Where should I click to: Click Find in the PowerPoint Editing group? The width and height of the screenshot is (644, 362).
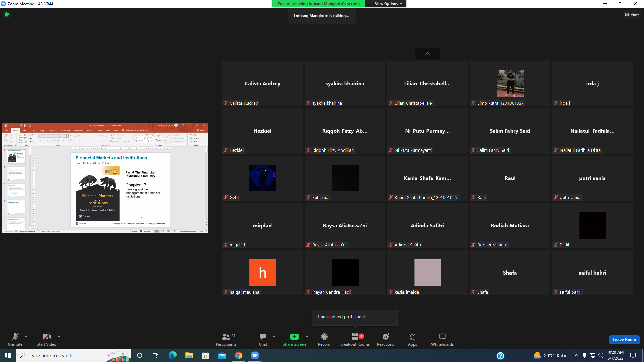(193, 135)
